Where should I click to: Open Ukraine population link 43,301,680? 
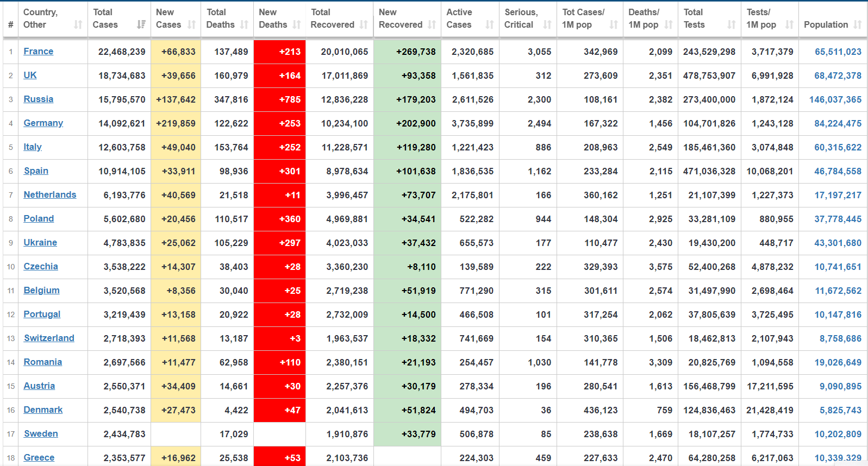(838, 243)
